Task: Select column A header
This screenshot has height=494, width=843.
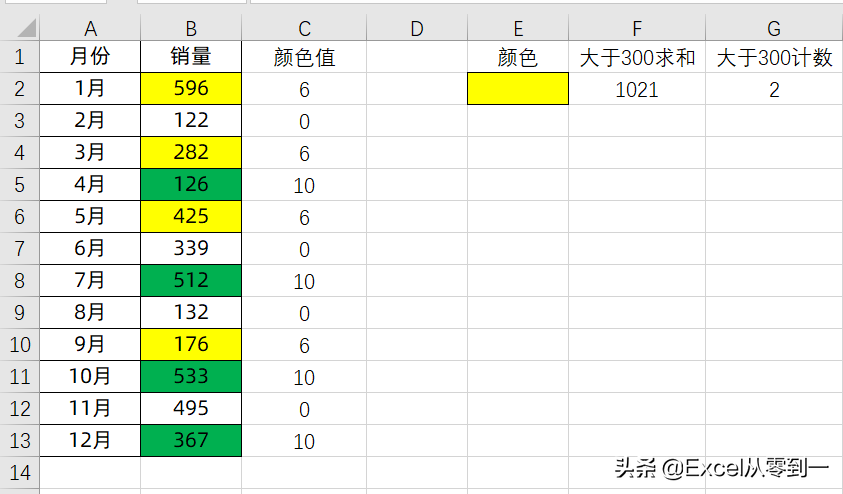Action: [90, 28]
